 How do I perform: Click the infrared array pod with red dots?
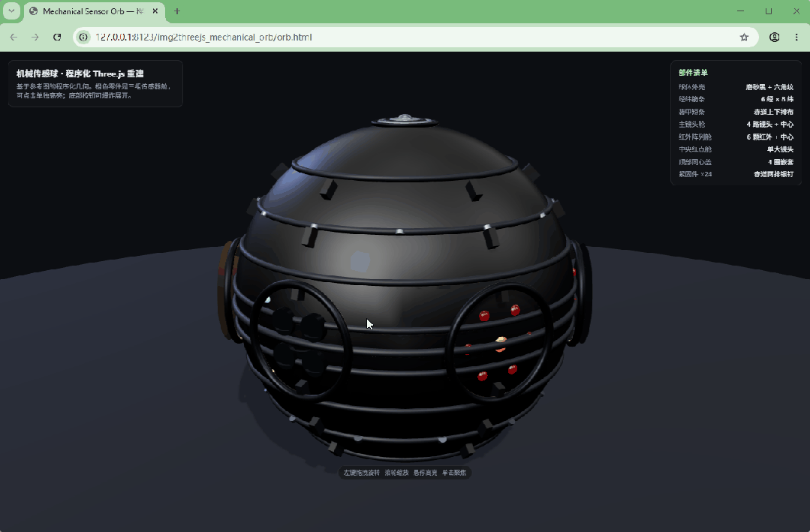point(499,341)
